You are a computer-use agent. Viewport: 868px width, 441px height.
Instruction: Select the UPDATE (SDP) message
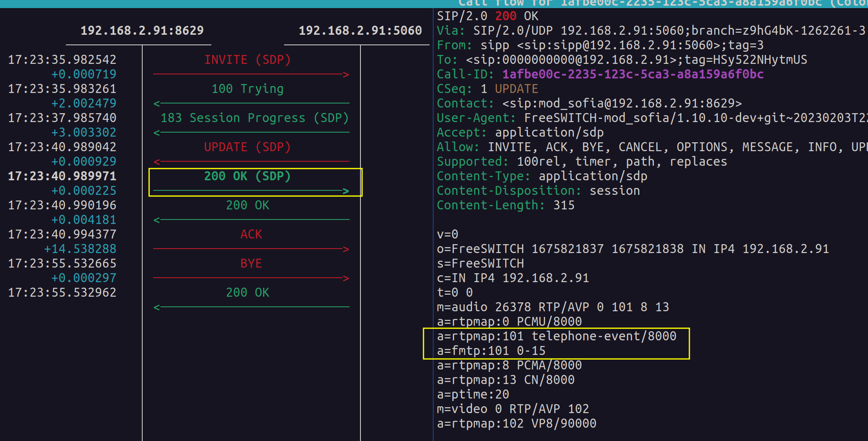(247, 147)
